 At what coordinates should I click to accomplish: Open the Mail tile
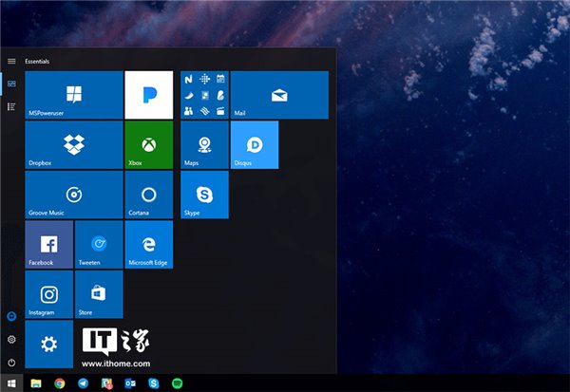279,95
